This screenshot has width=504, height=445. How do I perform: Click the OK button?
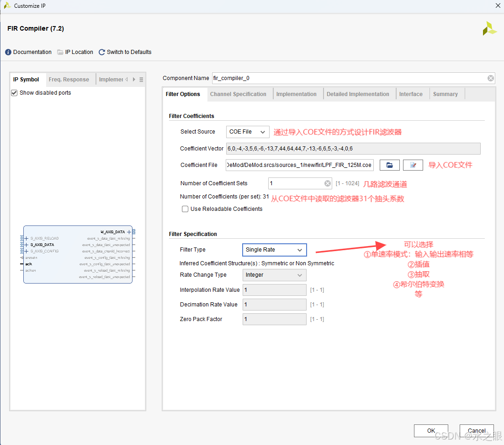click(x=431, y=430)
